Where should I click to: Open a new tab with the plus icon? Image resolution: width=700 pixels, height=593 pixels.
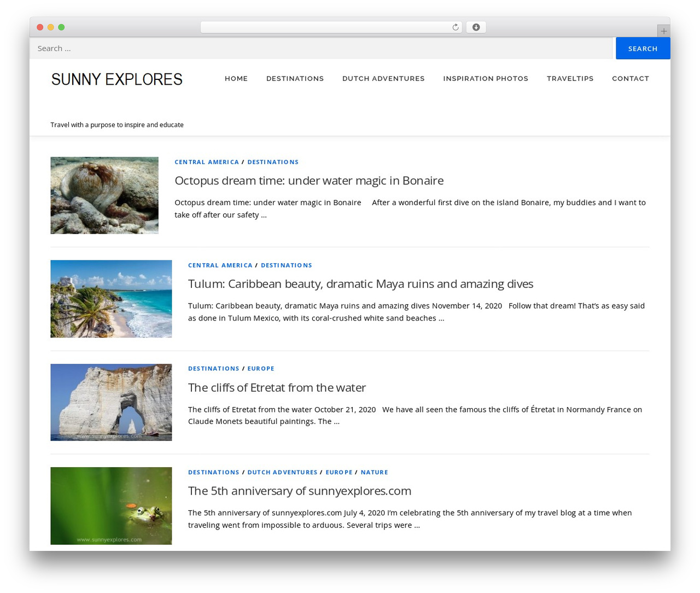663,31
